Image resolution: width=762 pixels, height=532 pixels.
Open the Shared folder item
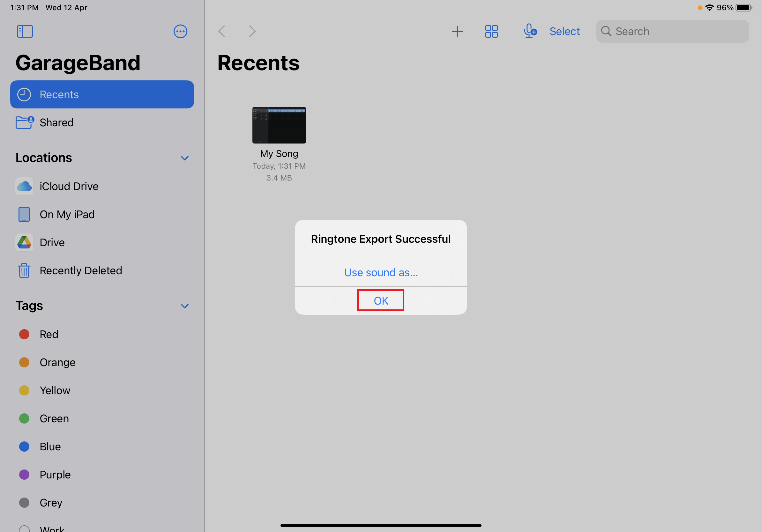102,122
